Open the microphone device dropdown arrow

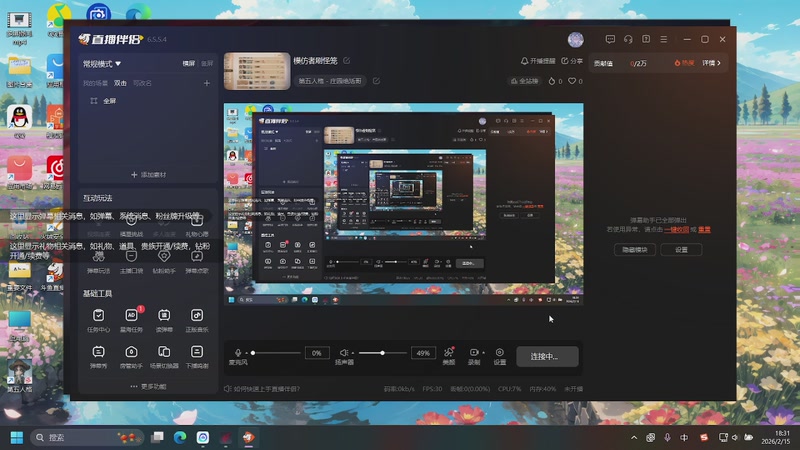pos(246,353)
